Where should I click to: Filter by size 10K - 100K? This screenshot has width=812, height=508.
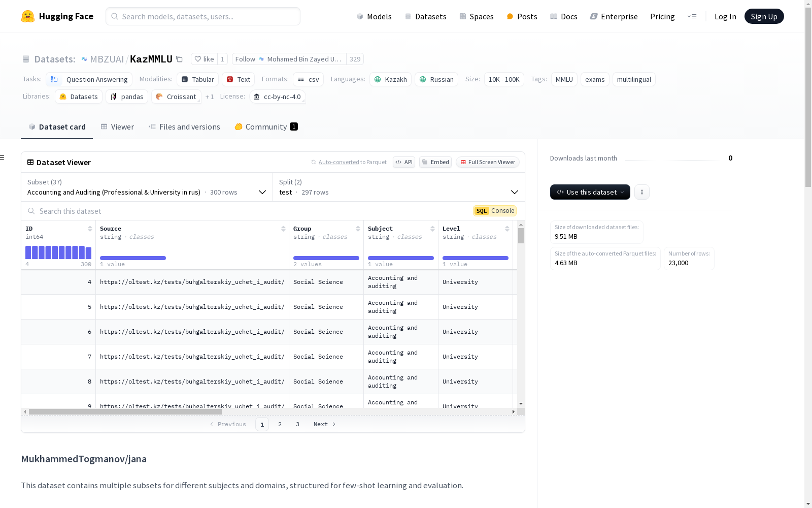504,79
